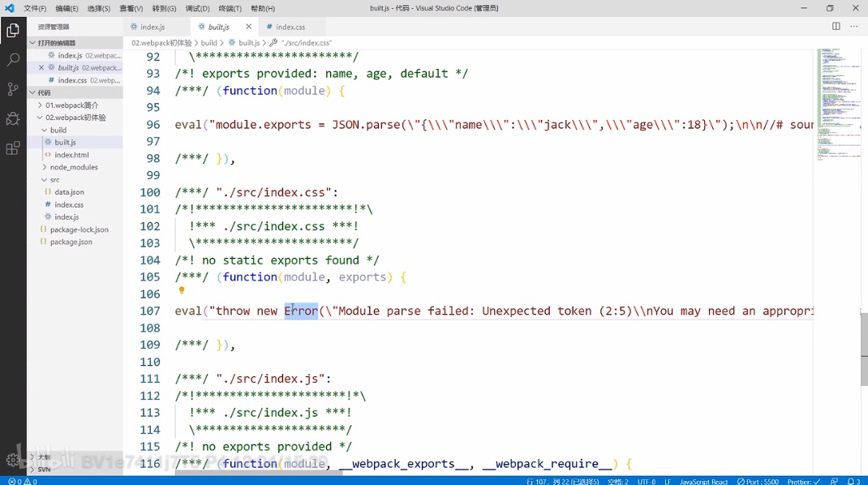Open the Manage gear menu
Viewport: 868px width, 485px height.
pos(13,460)
